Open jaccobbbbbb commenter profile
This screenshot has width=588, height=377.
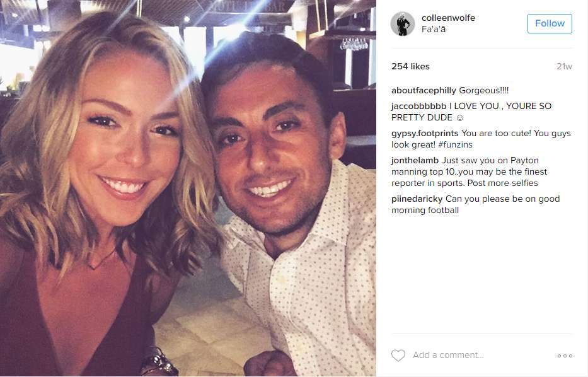(419, 106)
